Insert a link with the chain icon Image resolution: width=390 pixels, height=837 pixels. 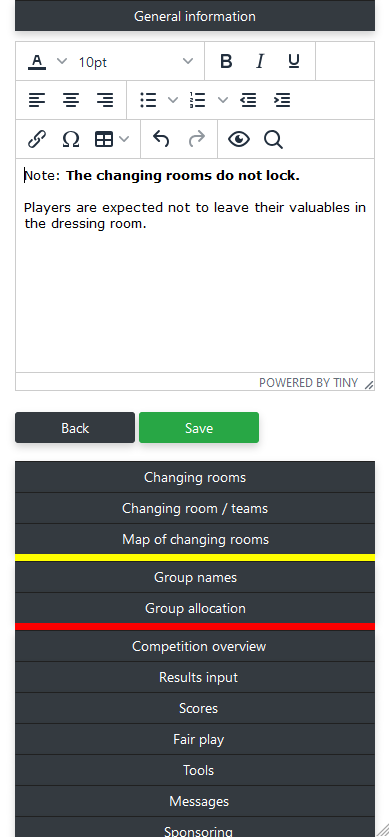pos(37,139)
